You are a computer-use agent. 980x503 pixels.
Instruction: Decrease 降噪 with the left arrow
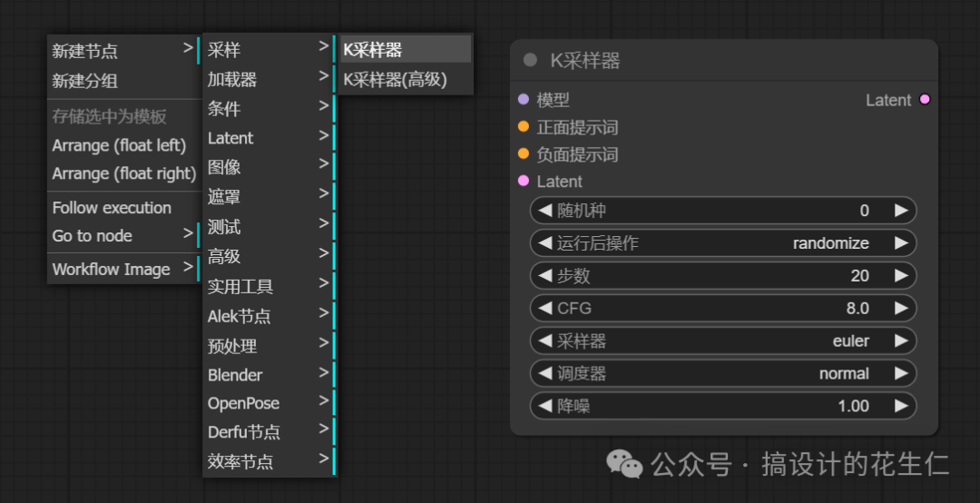tap(545, 406)
